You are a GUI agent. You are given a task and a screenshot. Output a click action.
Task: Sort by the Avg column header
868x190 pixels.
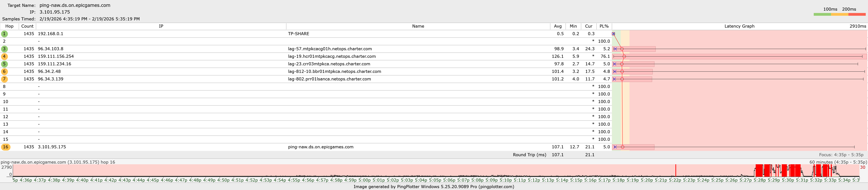click(x=558, y=26)
